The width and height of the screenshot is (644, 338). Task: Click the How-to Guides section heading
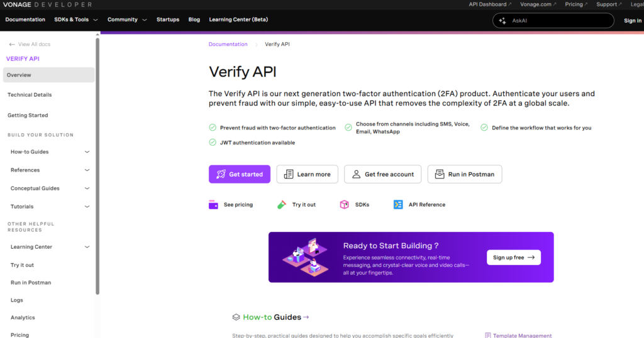(x=272, y=317)
